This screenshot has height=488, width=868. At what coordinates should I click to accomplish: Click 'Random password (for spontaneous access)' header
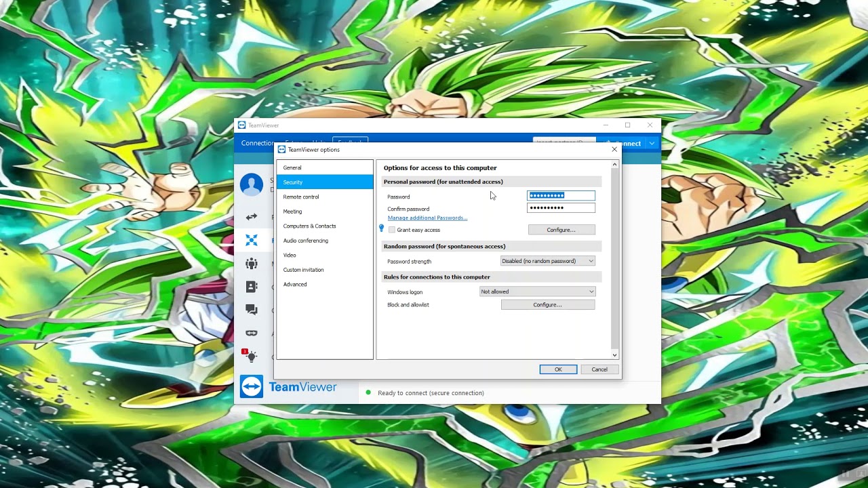(444, 247)
